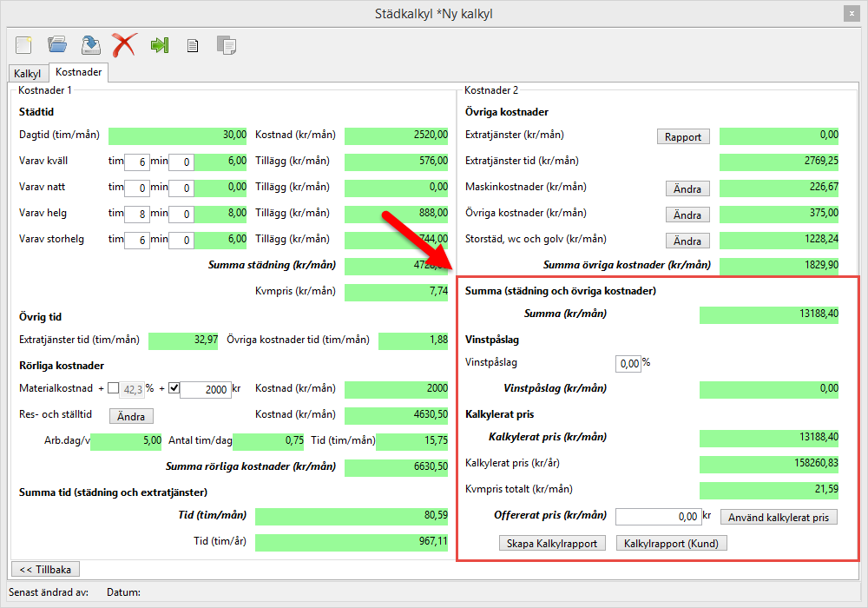Click the green arrow export icon
This screenshot has height=608, width=868.
coord(159,45)
